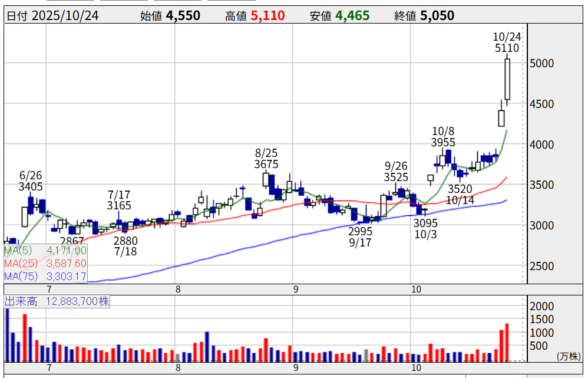Click the 7/17 high annotation 3165
Image resolution: width=588 pixels, height=378 pixels.
119,206
